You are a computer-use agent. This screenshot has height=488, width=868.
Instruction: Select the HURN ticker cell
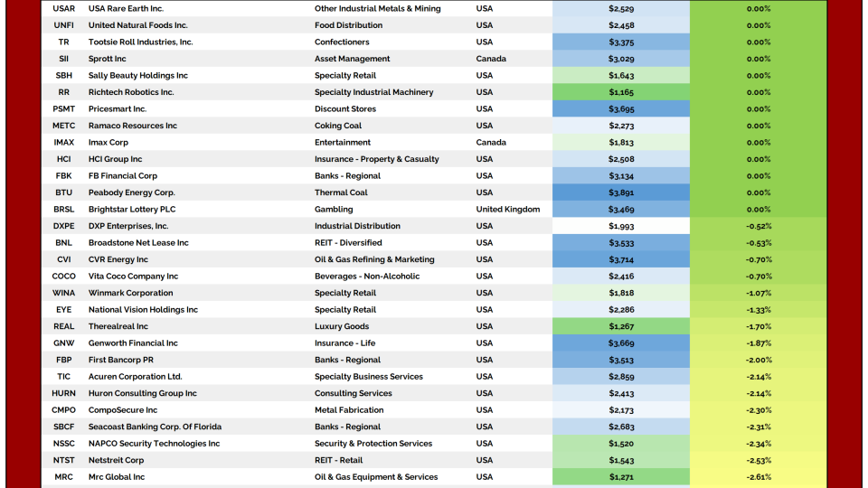tap(64, 394)
